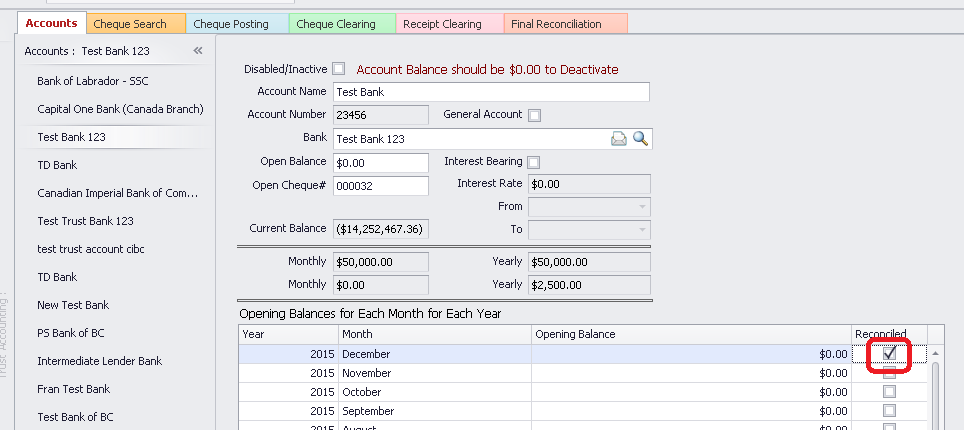Open the From date dropdown

coord(642,207)
